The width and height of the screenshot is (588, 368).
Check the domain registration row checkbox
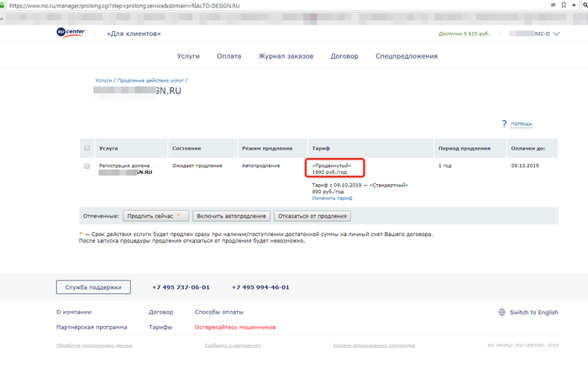click(x=87, y=166)
